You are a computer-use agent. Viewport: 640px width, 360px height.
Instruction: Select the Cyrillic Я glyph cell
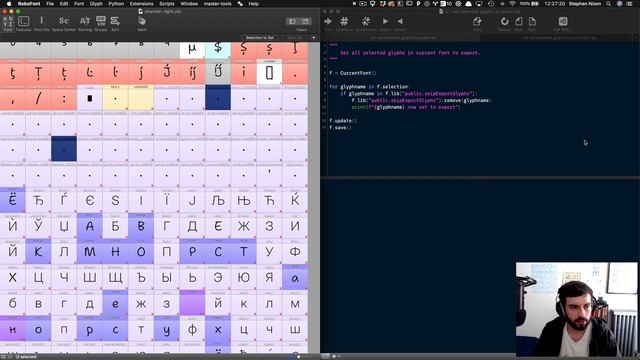pyautogui.click(x=269, y=277)
